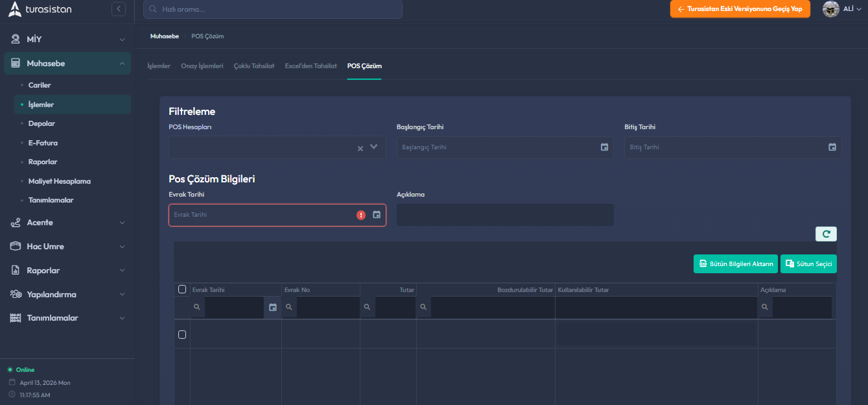
Task: Click the Bütün Bilgileri Aktarın button
Action: point(735,264)
